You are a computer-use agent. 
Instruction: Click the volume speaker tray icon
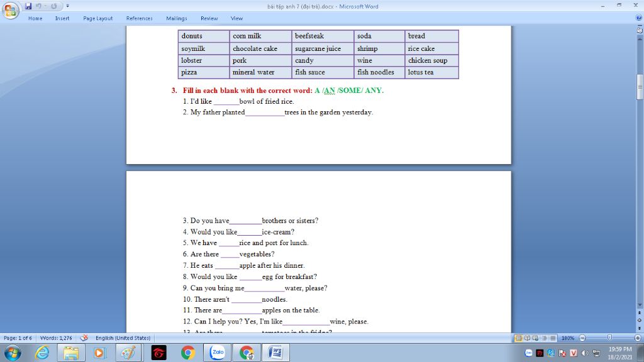585,353
